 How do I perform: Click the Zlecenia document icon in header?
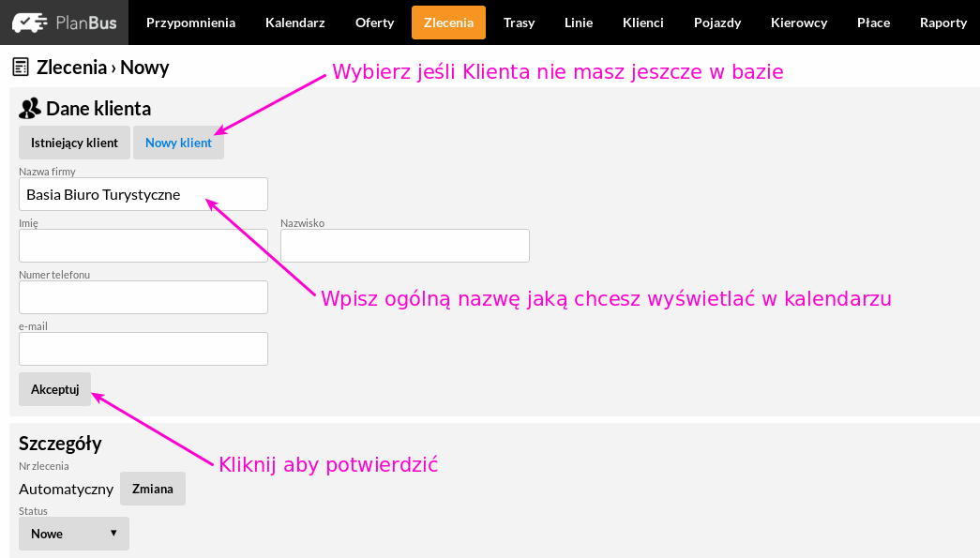pyautogui.click(x=21, y=67)
